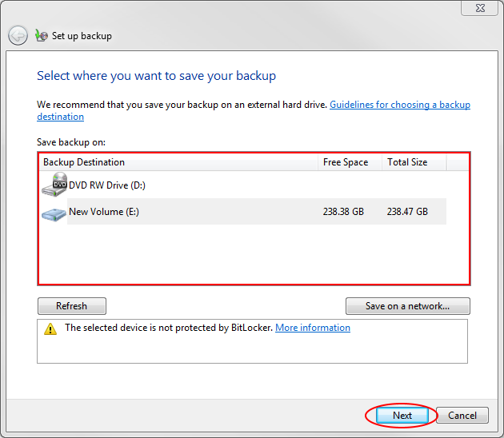Select the DVD RW Drive icon

click(x=54, y=185)
